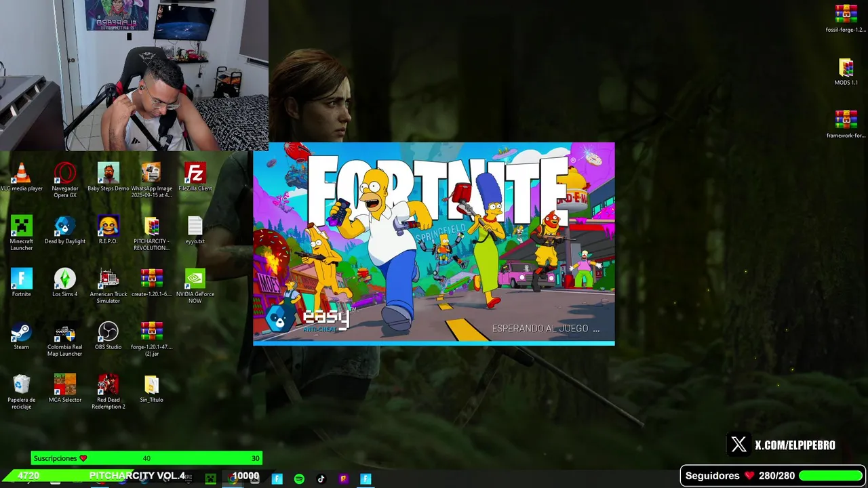Select the MODS 1.1 archive
The height and width of the screenshot is (488, 868).
click(x=846, y=72)
